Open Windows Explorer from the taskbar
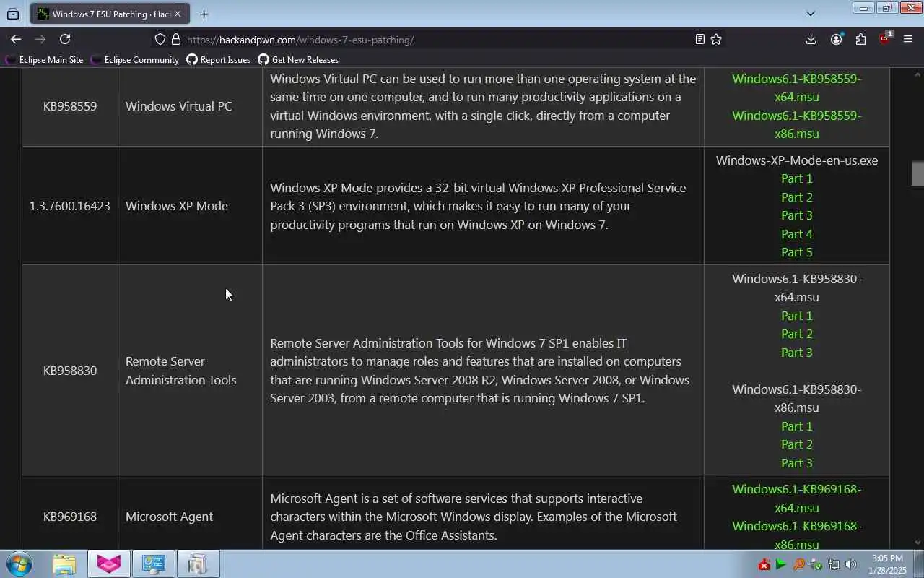Image resolution: width=924 pixels, height=578 pixels. pyautogui.click(x=64, y=564)
